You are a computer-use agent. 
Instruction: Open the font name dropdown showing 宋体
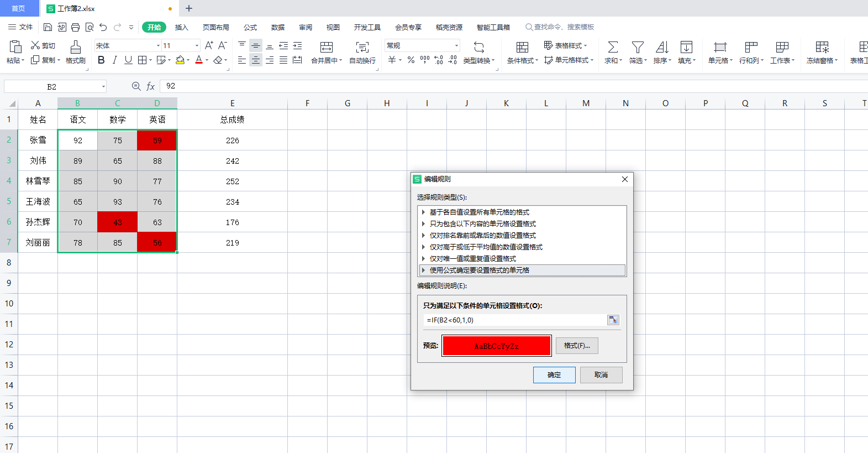click(158, 46)
